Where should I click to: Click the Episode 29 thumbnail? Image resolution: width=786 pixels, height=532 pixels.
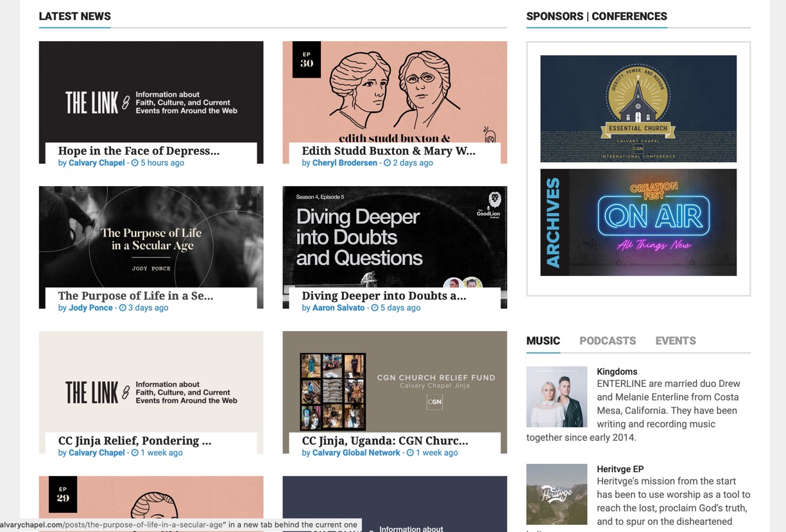click(151, 504)
